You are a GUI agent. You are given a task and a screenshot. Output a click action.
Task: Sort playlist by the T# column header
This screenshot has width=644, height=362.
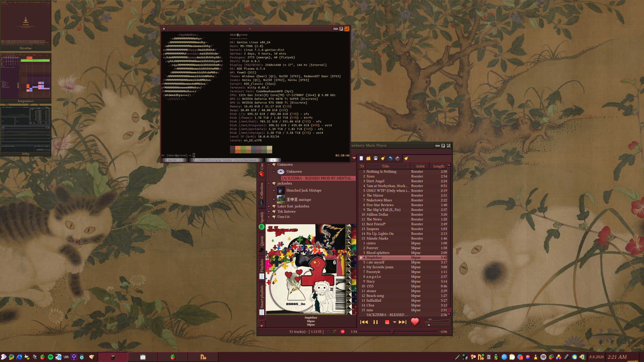(362, 166)
